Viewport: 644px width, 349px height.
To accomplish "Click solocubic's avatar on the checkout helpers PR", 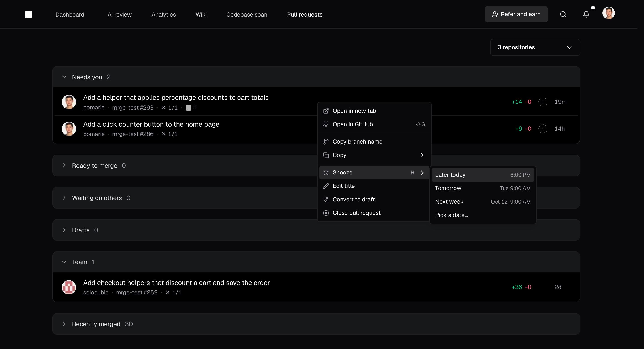I will click(69, 287).
